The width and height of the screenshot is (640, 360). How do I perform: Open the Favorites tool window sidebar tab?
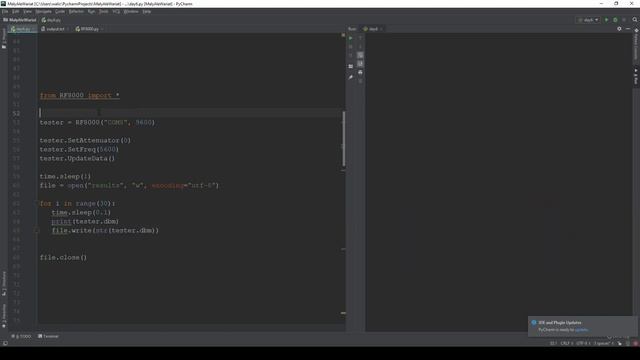[x=4, y=316]
